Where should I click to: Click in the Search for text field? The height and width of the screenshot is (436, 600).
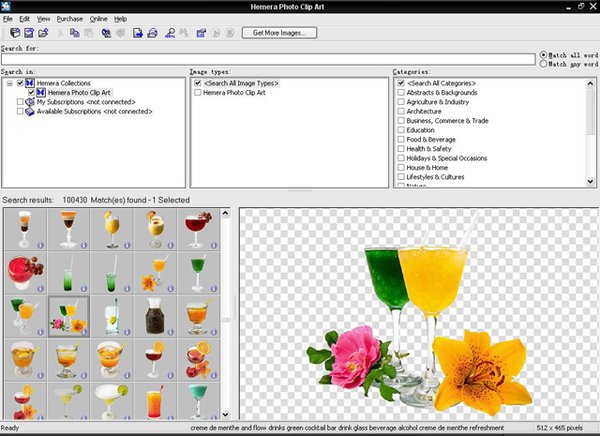(x=268, y=59)
